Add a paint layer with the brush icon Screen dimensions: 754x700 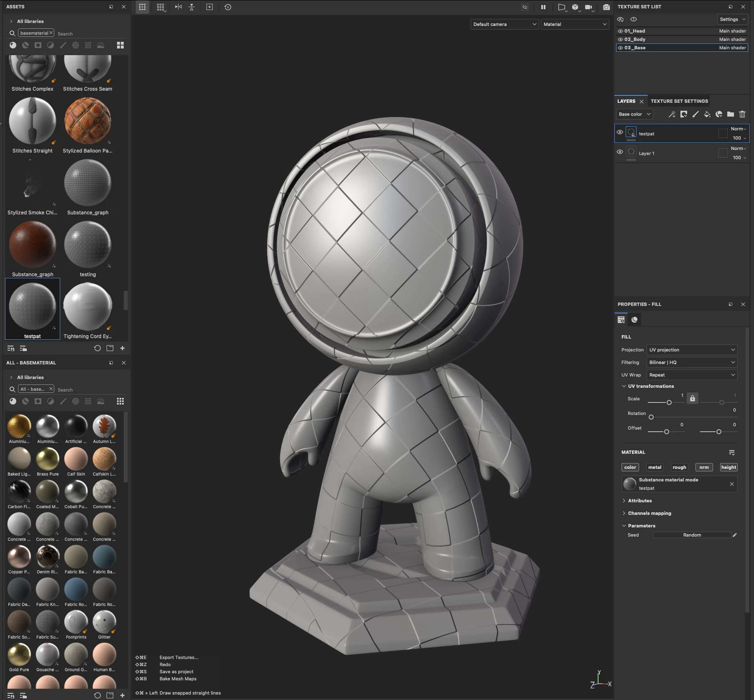(x=695, y=114)
